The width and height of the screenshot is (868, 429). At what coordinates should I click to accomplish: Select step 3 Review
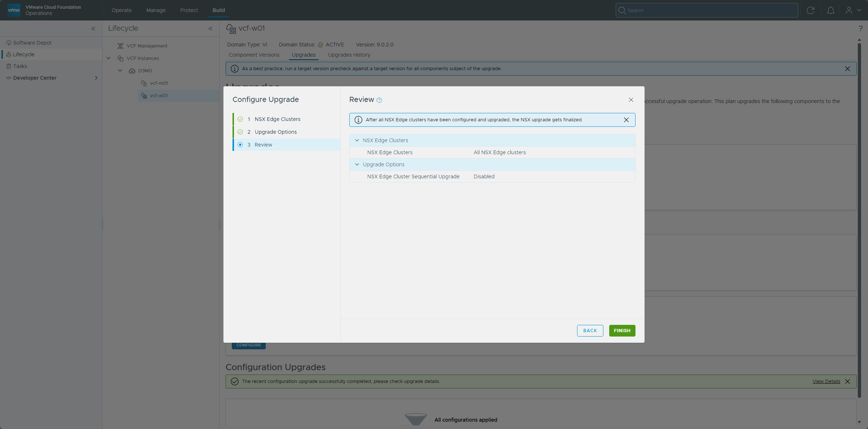(x=287, y=145)
